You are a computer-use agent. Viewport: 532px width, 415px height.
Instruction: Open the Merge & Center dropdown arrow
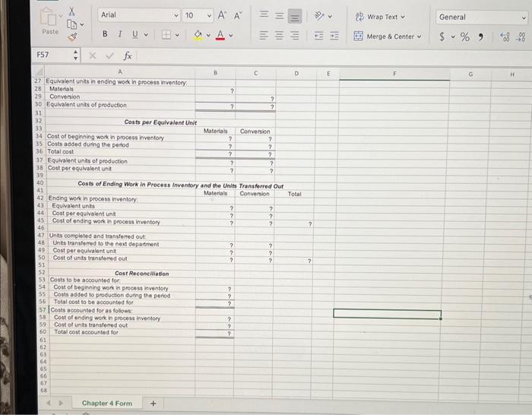point(419,36)
